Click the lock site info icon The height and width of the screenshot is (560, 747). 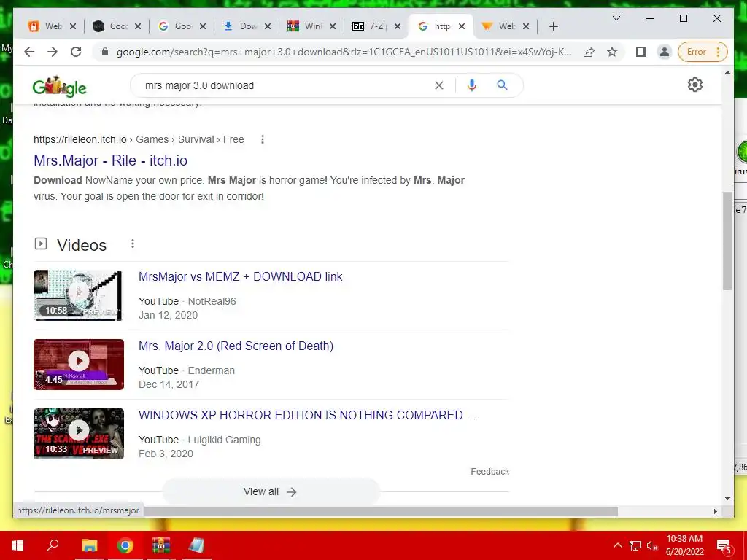(105, 52)
